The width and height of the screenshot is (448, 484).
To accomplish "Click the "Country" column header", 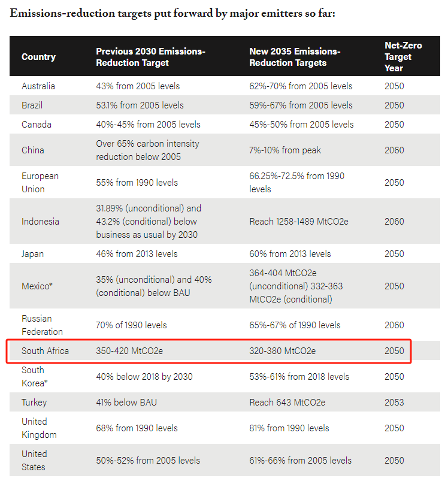I will 38,58.
